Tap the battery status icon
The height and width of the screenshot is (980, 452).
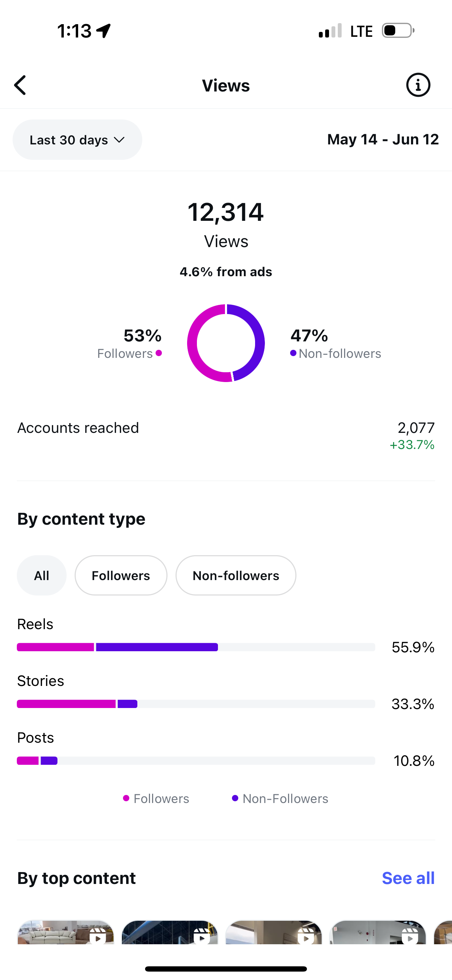(398, 30)
